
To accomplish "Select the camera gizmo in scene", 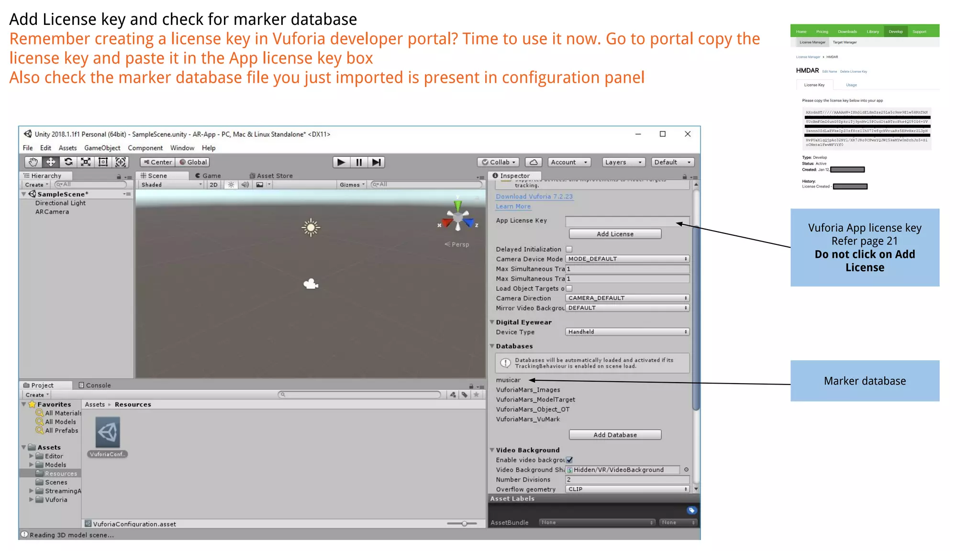I will (311, 284).
